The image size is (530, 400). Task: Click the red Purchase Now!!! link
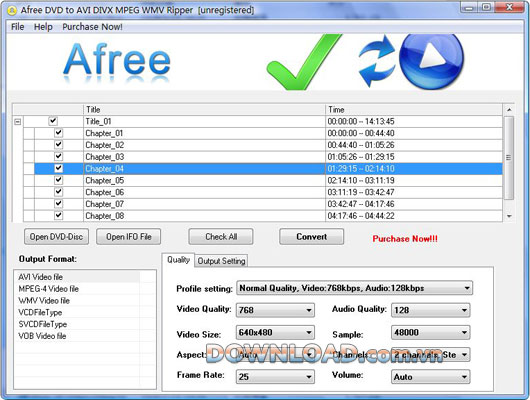tap(405, 239)
